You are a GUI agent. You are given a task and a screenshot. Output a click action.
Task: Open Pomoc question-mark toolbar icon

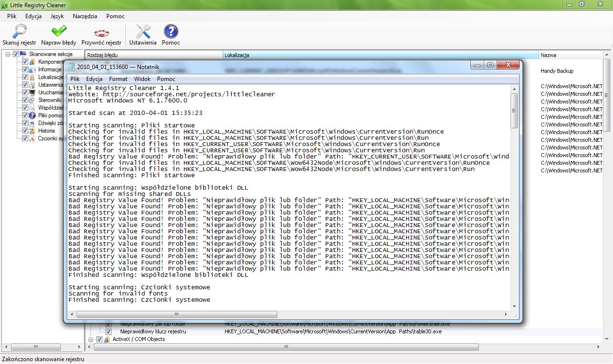(x=171, y=32)
